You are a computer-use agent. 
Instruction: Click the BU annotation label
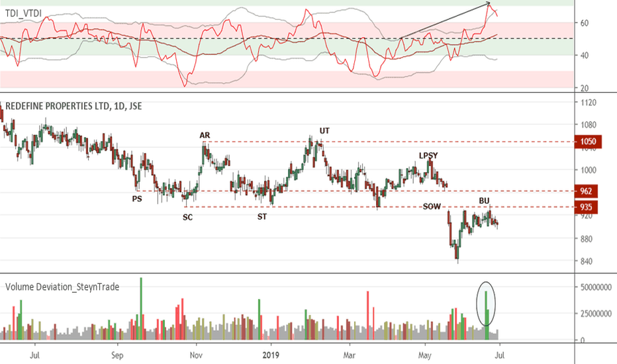[x=484, y=201]
